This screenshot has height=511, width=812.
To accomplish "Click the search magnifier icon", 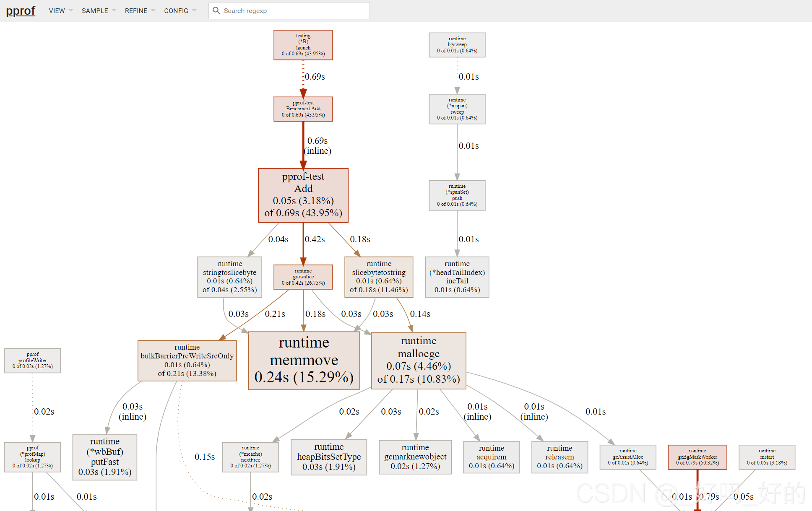I will coord(216,10).
